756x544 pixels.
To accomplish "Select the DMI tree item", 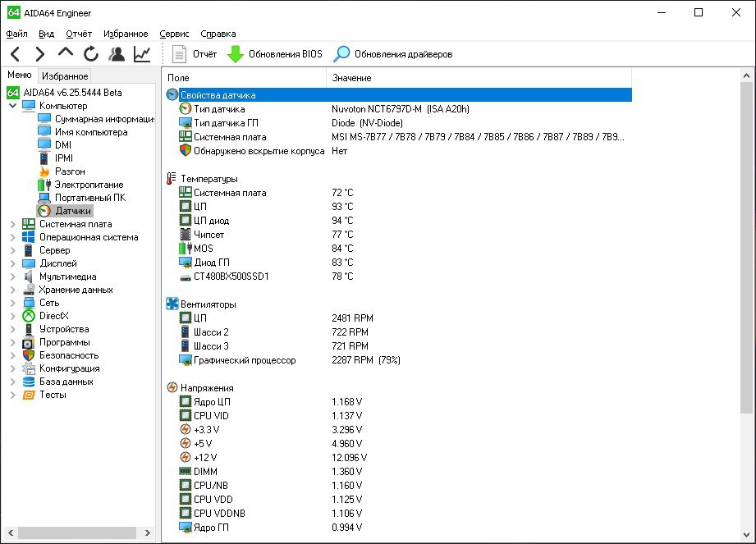I will click(55, 145).
